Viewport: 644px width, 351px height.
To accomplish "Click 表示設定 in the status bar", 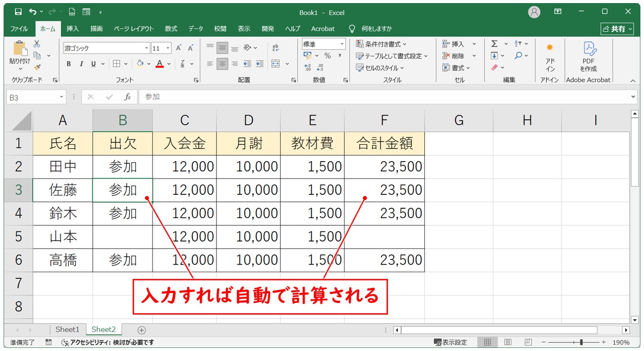I will (450, 342).
